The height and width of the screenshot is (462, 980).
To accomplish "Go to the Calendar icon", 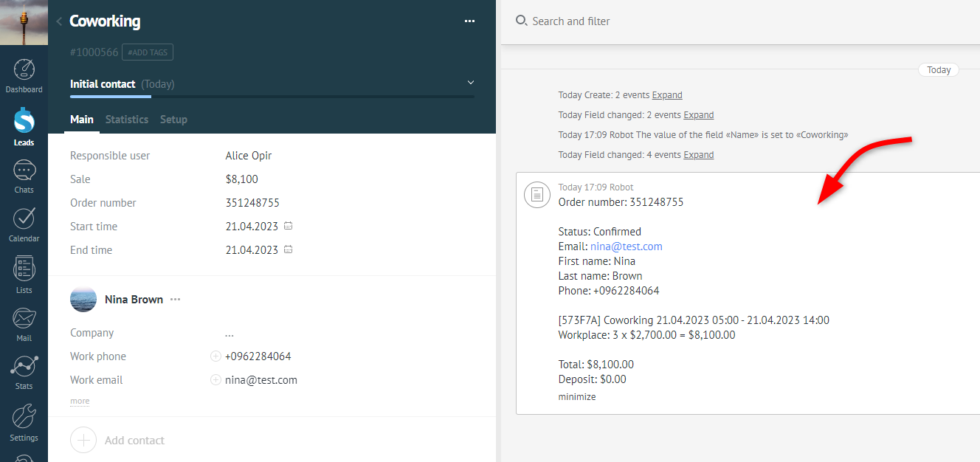I will (24, 219).
